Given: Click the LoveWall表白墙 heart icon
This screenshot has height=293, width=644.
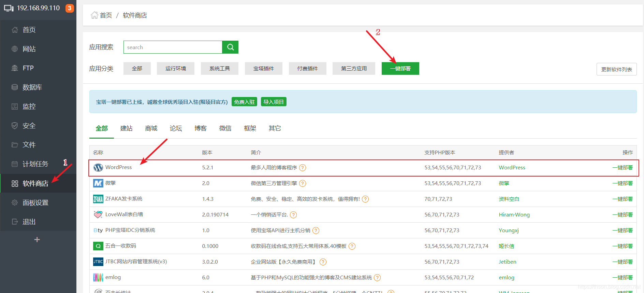Looking at the screenshot, I should coord(98,214).
